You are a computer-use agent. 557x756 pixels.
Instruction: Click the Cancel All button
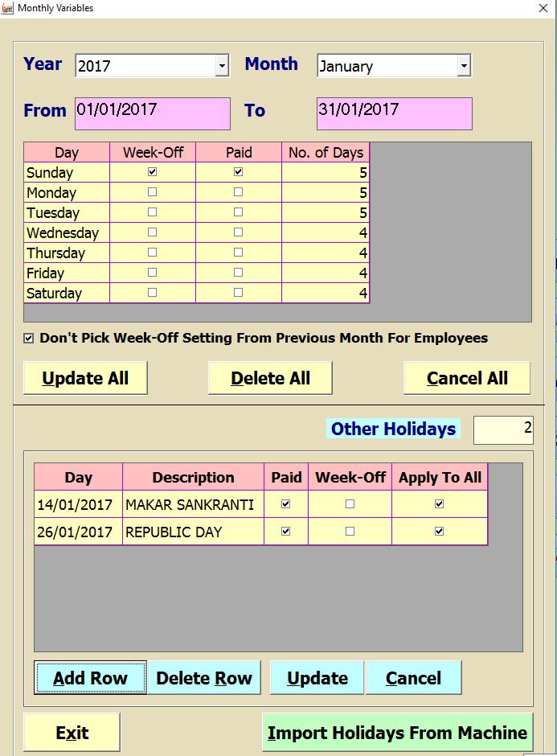pos(467,378)
